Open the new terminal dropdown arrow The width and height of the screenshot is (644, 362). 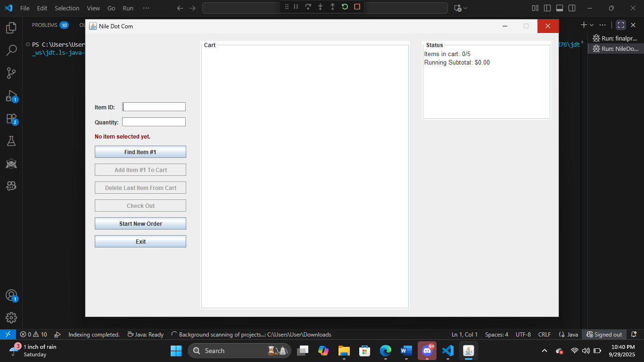(x=592, y=25)
